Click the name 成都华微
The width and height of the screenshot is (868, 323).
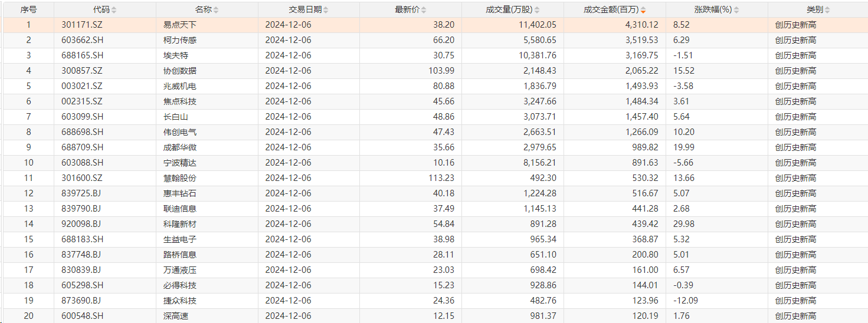(x=180, y=147)
